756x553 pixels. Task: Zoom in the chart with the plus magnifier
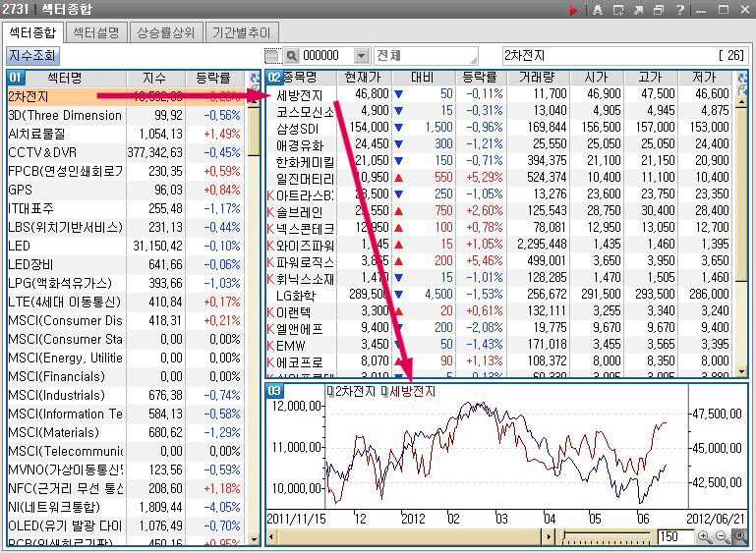click(704, 536)
